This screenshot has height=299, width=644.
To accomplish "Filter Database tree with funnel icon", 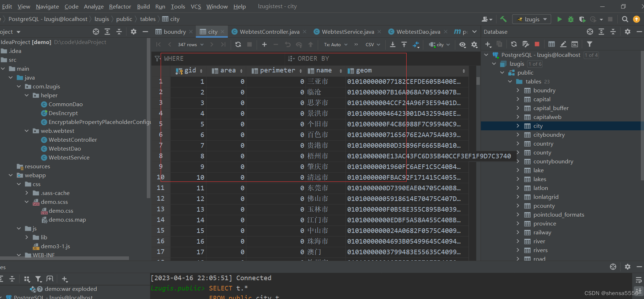I will click(x=590, y=44).
